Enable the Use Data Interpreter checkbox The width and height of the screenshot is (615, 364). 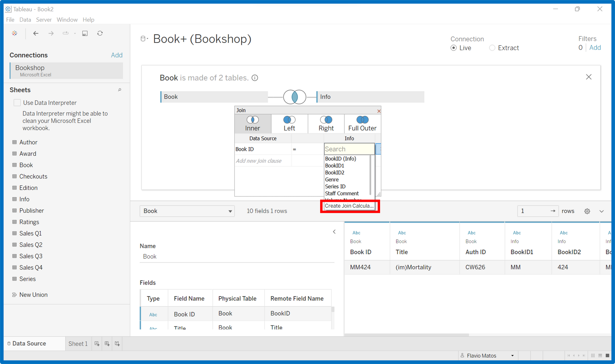pyautogui.click(x=17, y=103)
